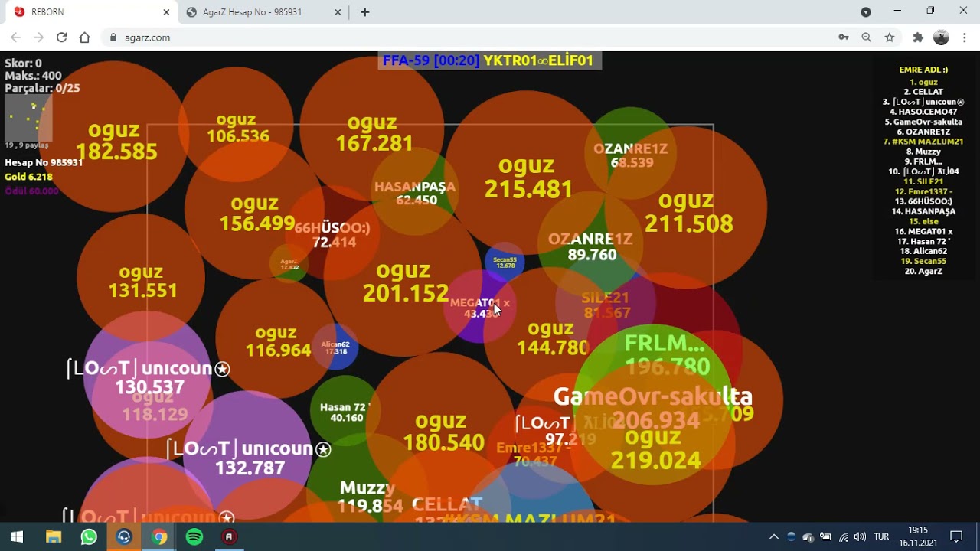
Task: Select leaderboard entry 2. CELLAT
Action: [923, 92]
